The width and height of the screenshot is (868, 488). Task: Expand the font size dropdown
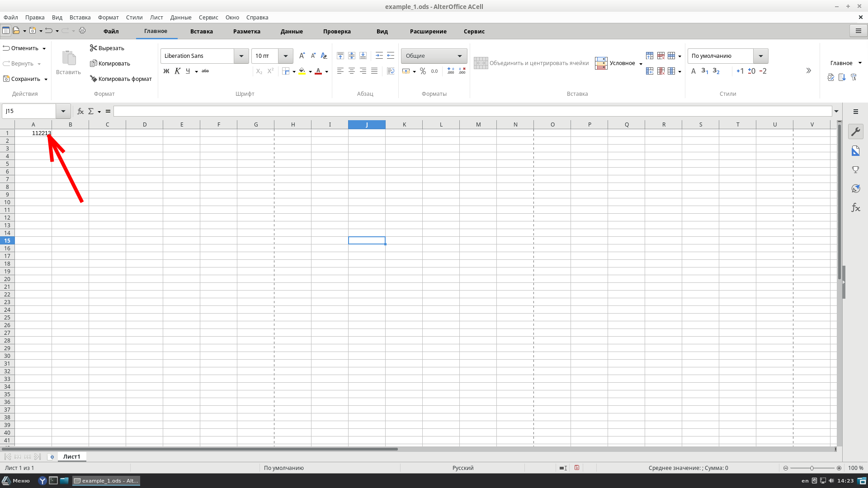pyautogui.click(x=285, y=56)
